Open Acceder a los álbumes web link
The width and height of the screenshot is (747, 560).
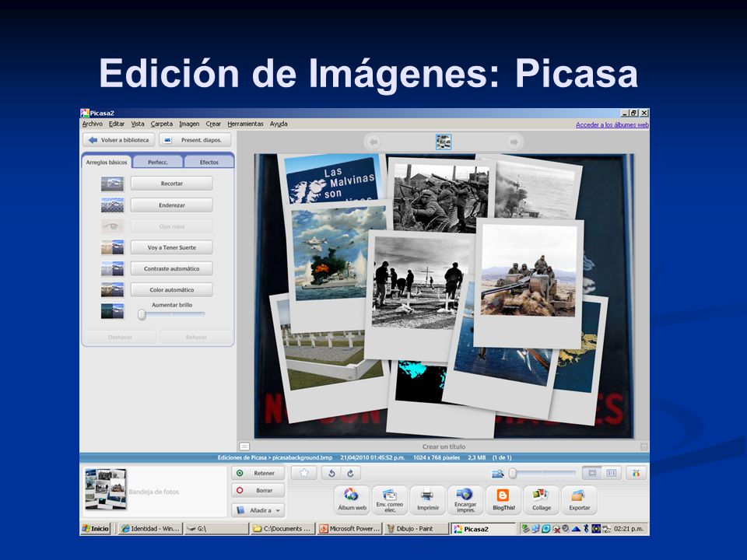(612, 124)
